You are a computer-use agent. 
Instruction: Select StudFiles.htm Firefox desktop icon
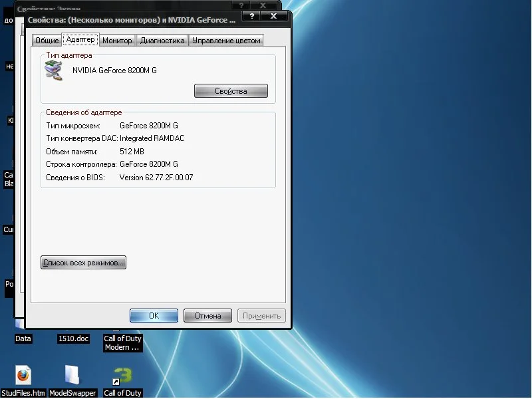[x=23, y=376]
